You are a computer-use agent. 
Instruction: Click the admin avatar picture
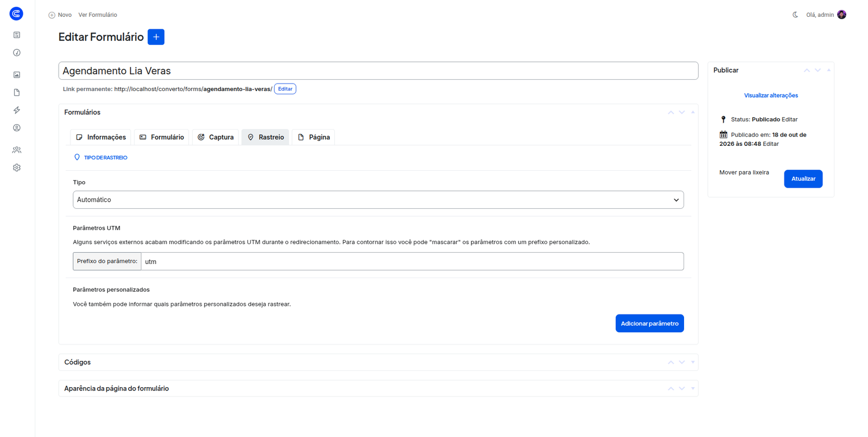841,15
